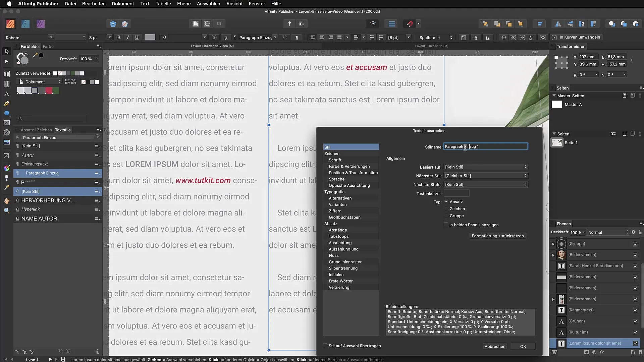
Task: Click the numbered list icon
Action: (x=381, y=38)
